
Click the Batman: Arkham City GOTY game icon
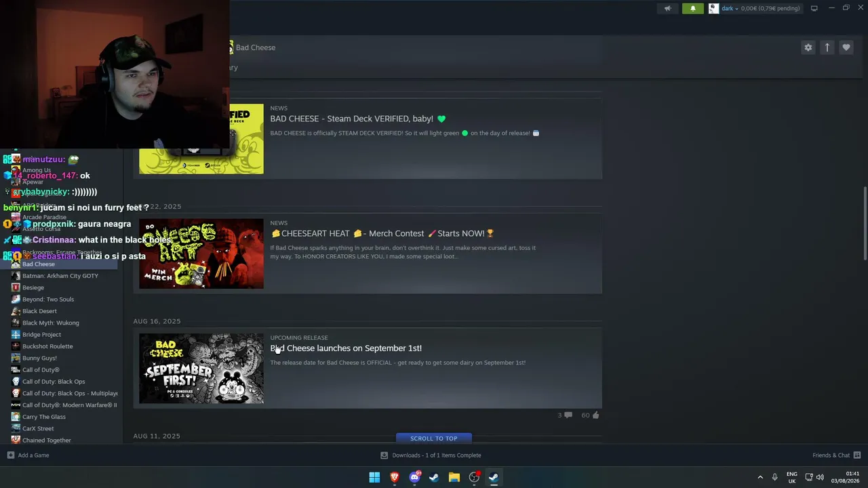click(16, 276)
